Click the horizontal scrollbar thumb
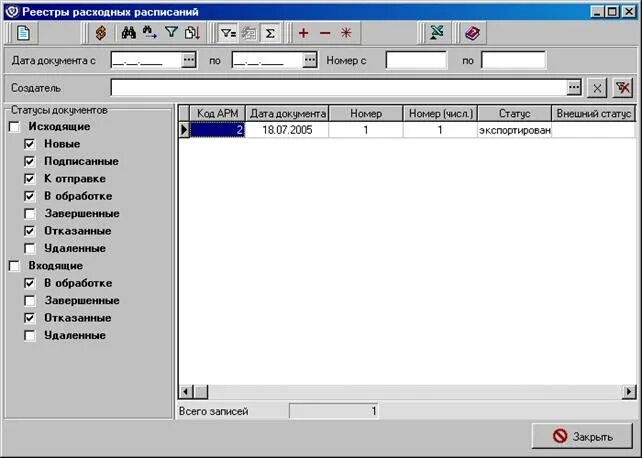The height and width of the screenshot is (458, 642). point(201,392)
